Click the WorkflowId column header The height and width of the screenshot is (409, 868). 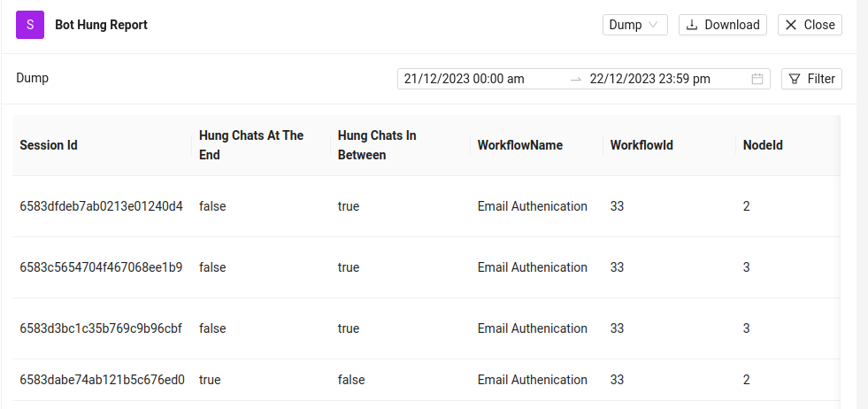[641, 145]
